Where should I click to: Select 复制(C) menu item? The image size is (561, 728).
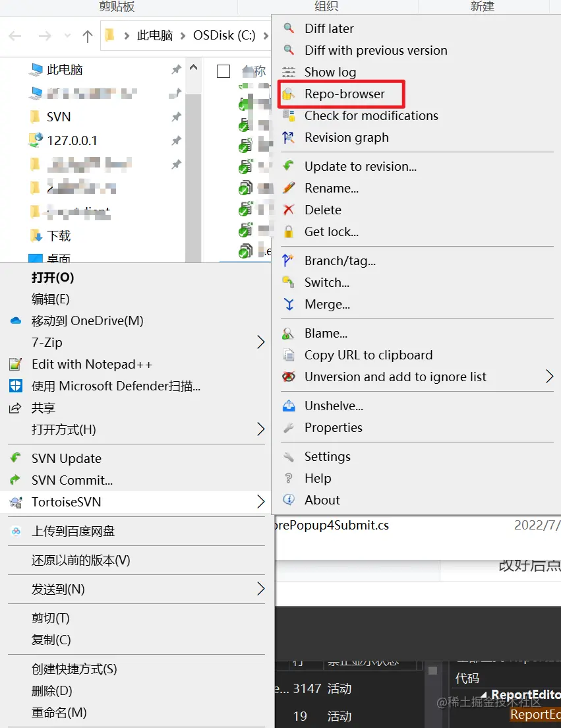[x=51, y=640]
